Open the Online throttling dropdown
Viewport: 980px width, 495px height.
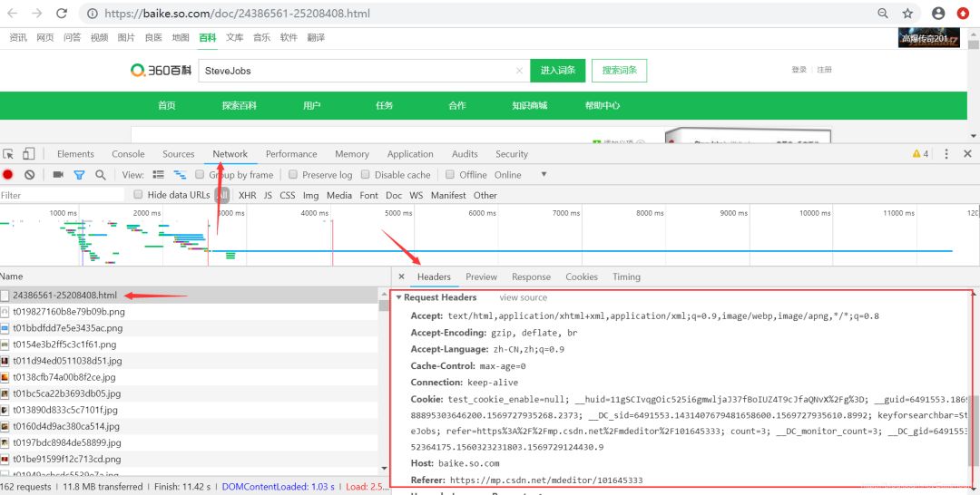click(521, 175)
